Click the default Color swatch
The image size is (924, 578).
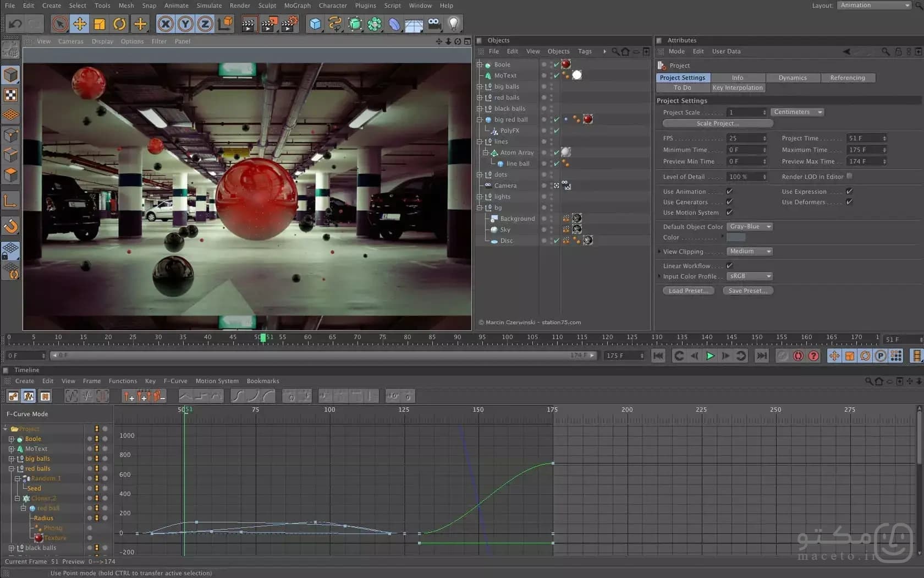(736, 237)
